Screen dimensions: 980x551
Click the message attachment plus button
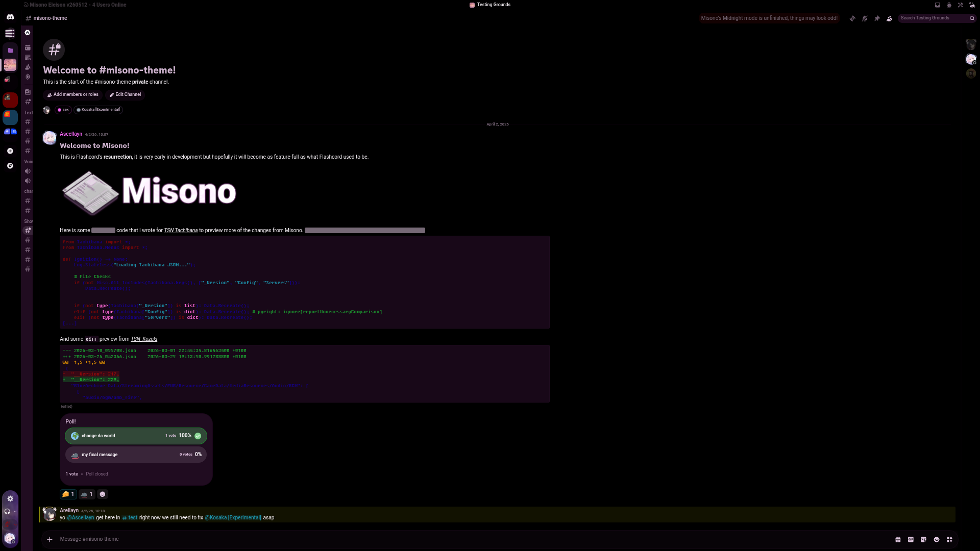pyautogui.click(x=50, y=539)
